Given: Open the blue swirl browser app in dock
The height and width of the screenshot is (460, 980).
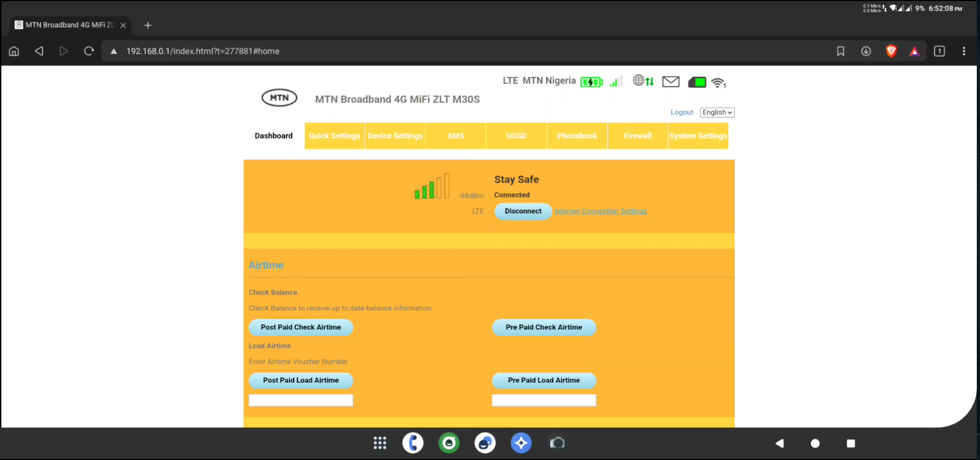Looking at the screenshot, I should 485,443.
